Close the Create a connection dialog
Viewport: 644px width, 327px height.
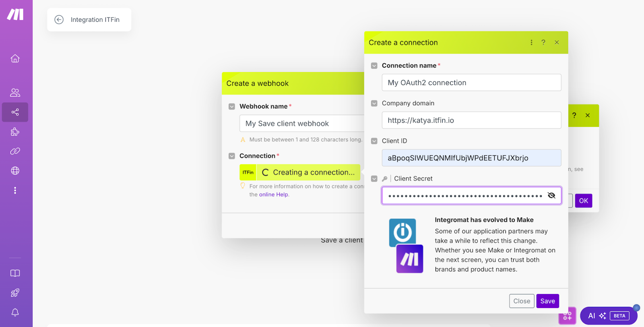coord(557,42)
